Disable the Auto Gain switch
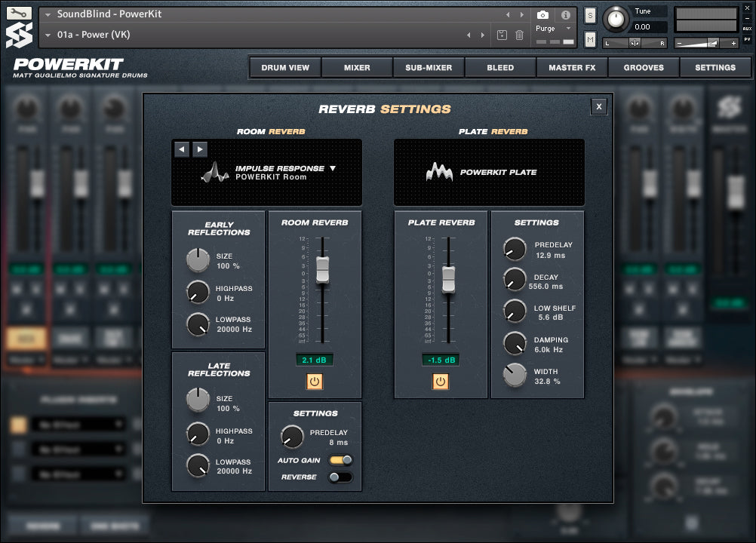 pos(340,460)
